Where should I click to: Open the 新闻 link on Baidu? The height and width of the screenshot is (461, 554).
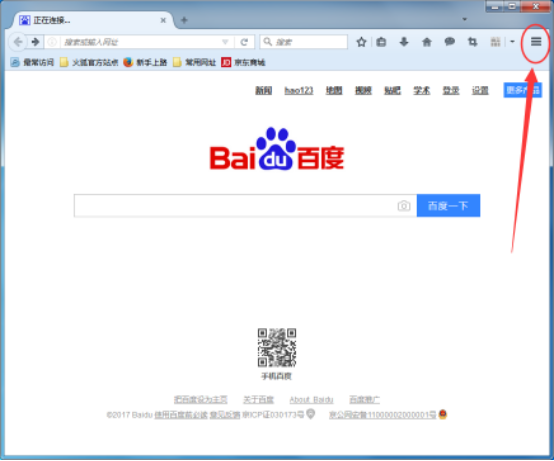(264, 90)
